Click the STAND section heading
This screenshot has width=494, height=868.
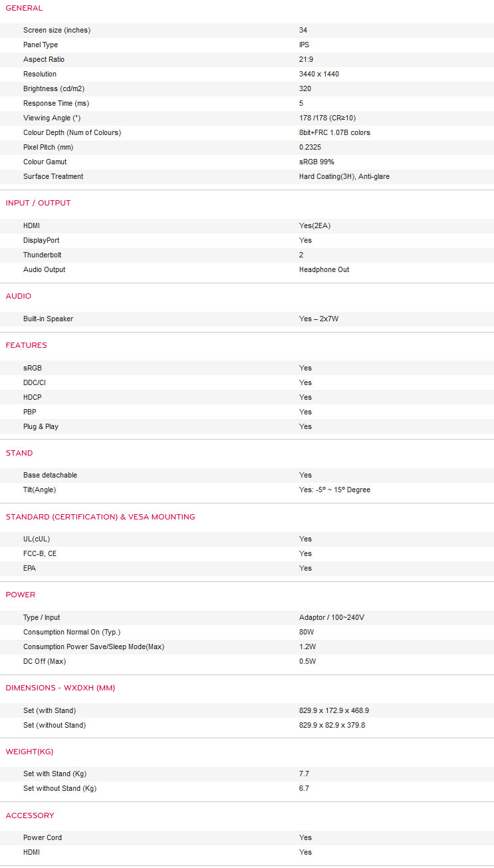click(x=19, y=453)
